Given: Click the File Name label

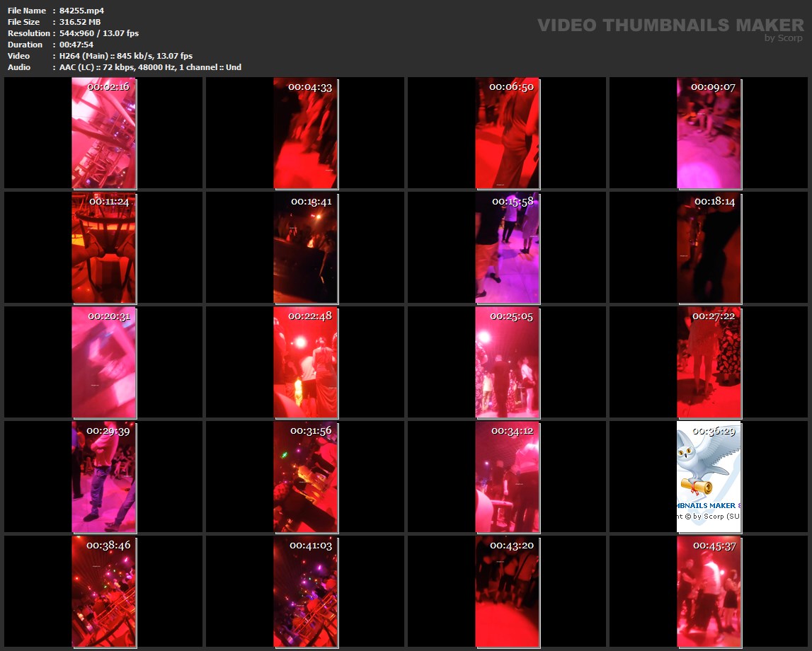Looking at the screenshot, I should point(26,11).
